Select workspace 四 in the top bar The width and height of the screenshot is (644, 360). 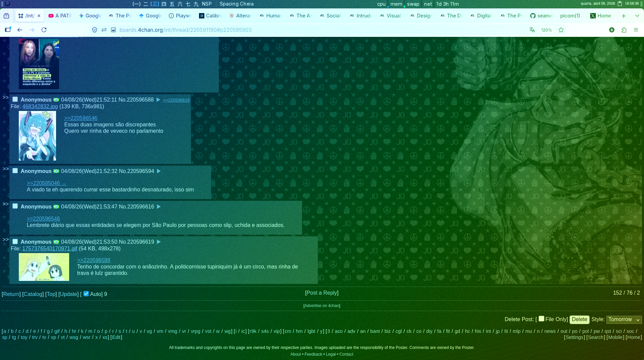[164, 4]
